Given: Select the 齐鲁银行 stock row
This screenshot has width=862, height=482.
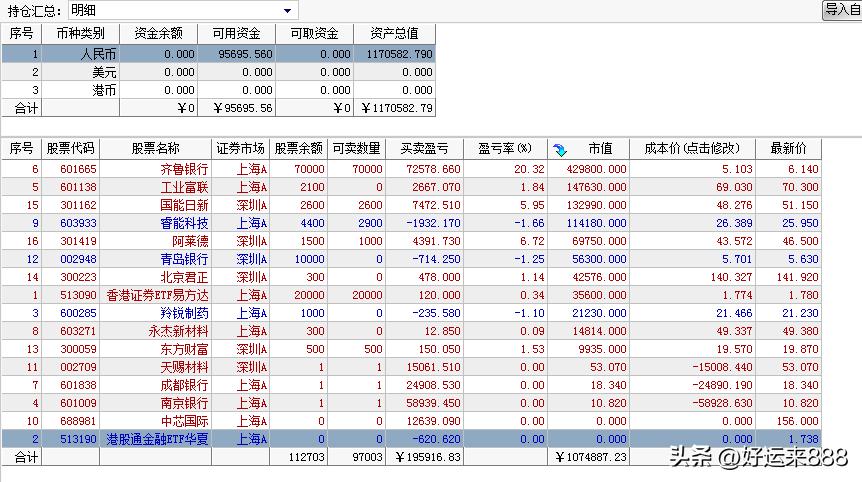Looking at the screenshot, I should click(x=411, y=169).
